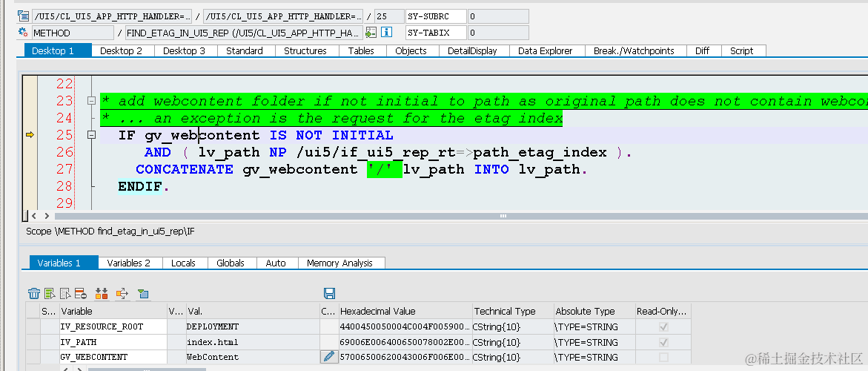
Task: Click the SY-SUBRC field
Action: coord(437,16)
